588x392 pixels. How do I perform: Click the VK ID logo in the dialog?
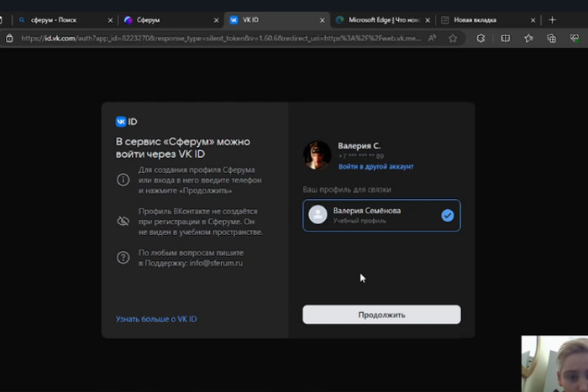127,122
